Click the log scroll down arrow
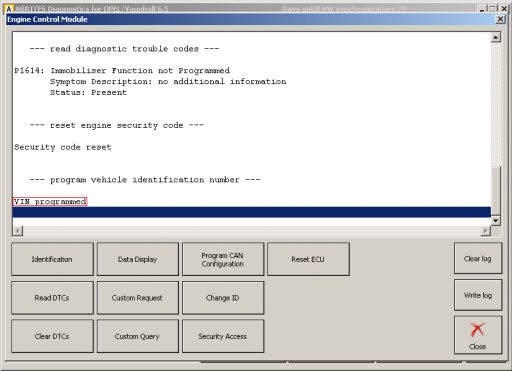Viewport: 512px width, 371px height. [496, 220]
